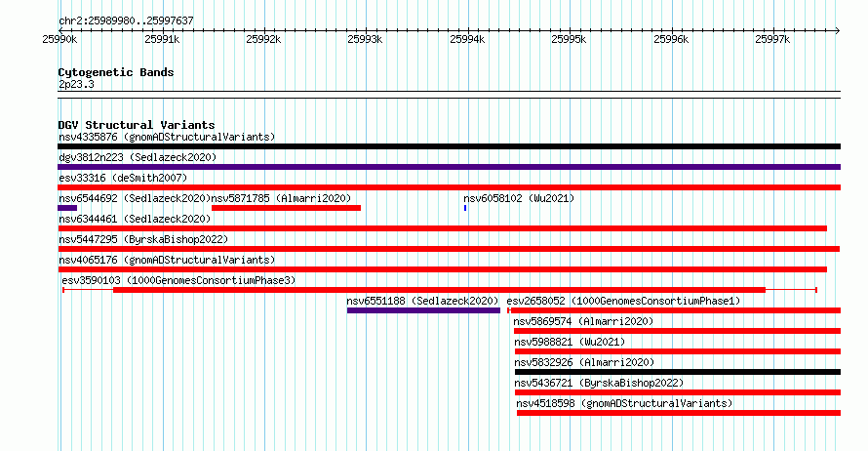Click the 25994k ruler tick label

pos(467,39)
